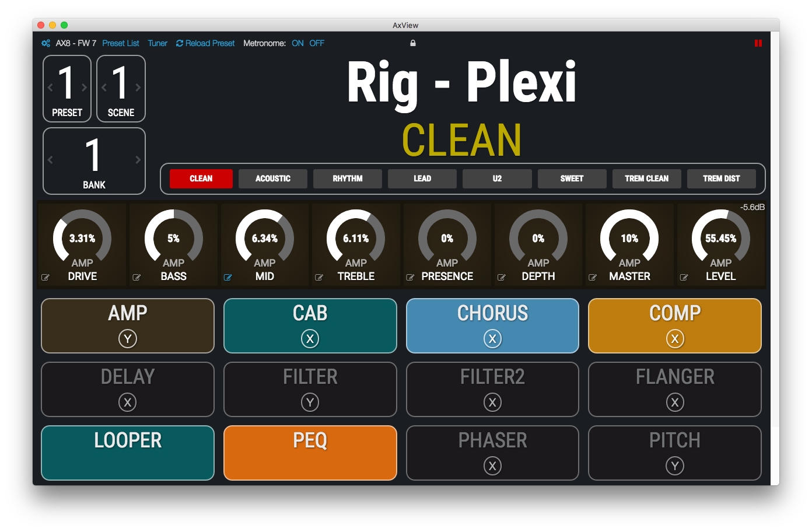
Task: Edit the AMP BASS knob assignment icon
Action: 136,278
